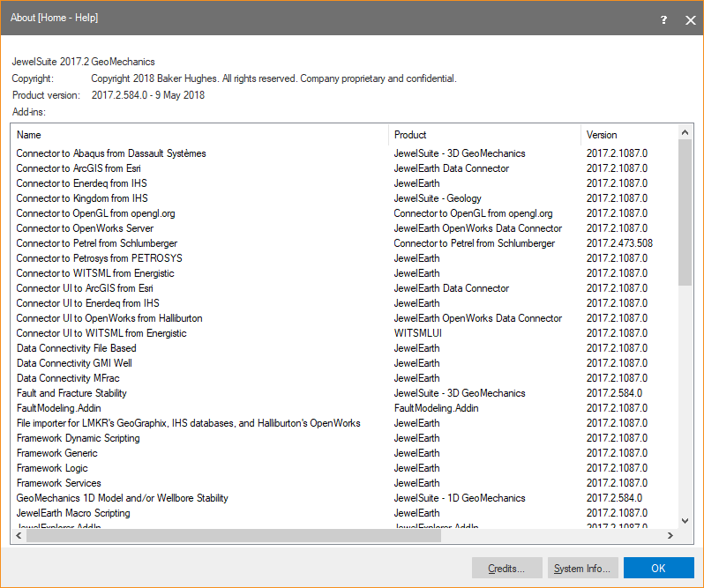Click WITSMLUI product cell
The width and height of the screenshot is (704, 588).
point(418,333)
